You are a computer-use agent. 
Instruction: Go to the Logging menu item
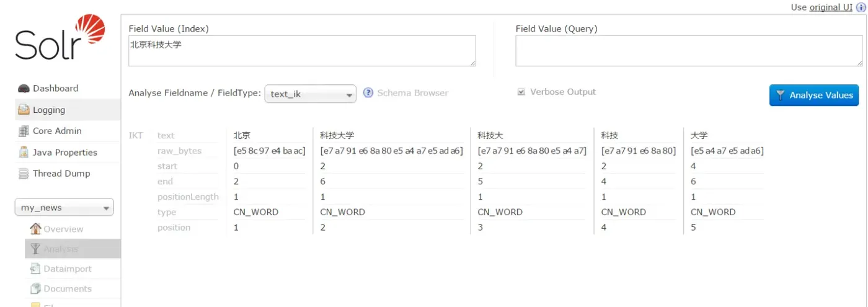[x=49, y=110]
